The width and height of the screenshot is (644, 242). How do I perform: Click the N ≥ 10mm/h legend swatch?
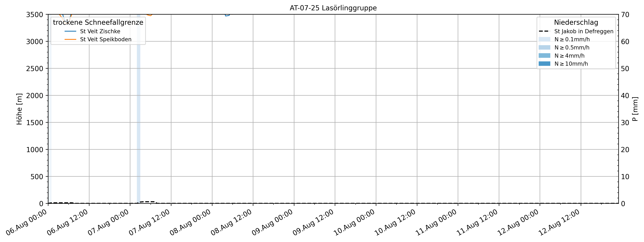pyautogui.click(x=544, y=64)
